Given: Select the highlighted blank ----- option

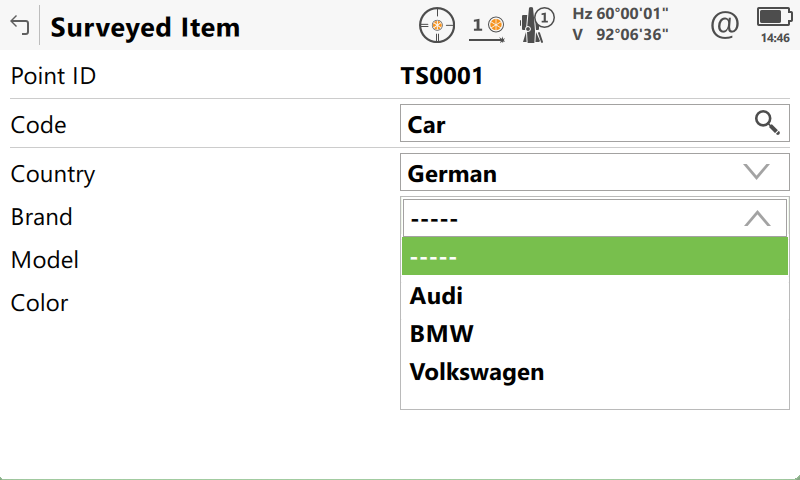Looking at the screenshot, I should (594, 256).
